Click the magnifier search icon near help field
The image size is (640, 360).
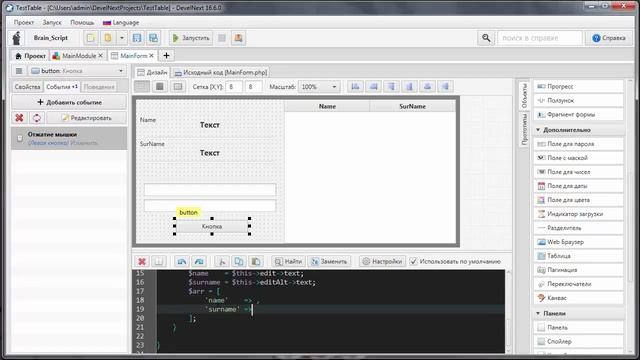pos(486,38)
